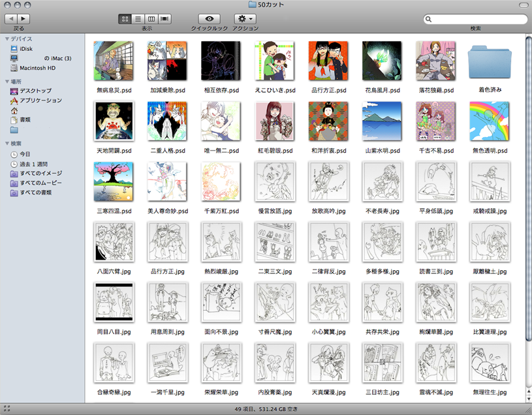532x415 pixels.
Task: Select the 今日 saved search
Action: (20, 154)
